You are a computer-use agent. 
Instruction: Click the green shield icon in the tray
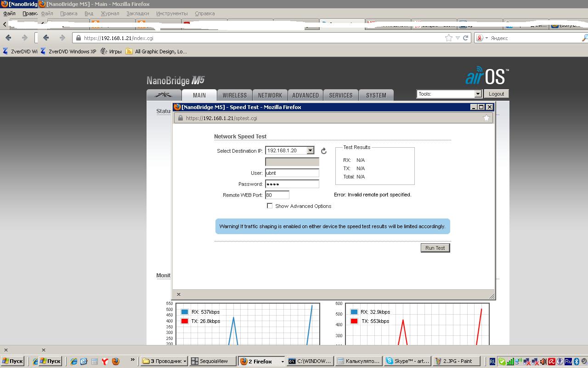point(502,362)
